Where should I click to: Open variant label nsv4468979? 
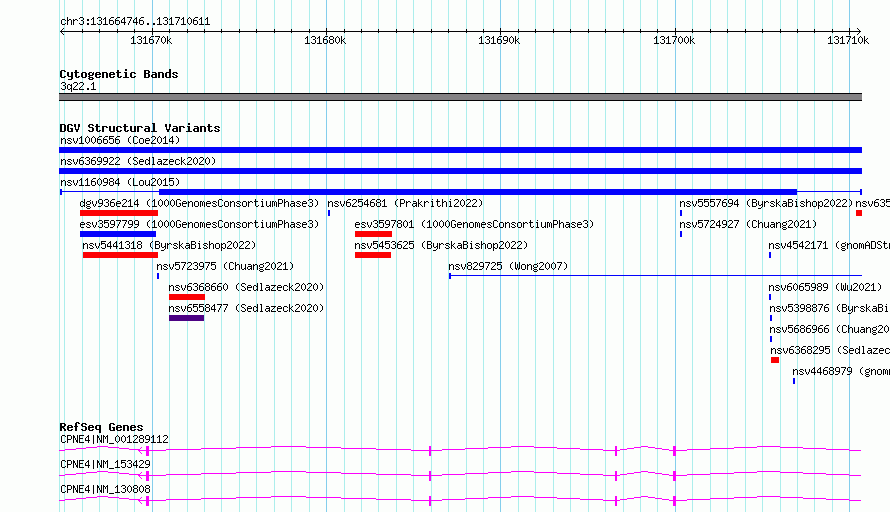click(841, 371)
